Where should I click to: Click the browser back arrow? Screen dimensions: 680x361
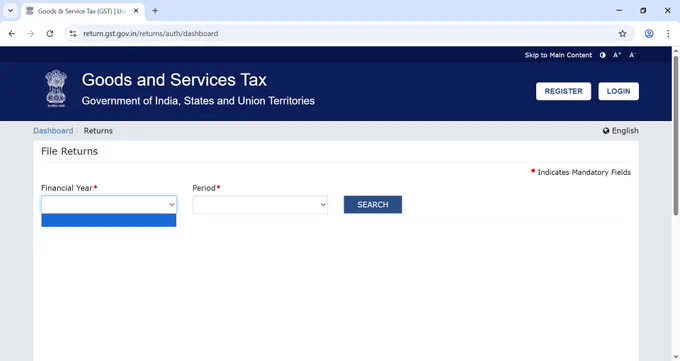click(x=12, y=33)
